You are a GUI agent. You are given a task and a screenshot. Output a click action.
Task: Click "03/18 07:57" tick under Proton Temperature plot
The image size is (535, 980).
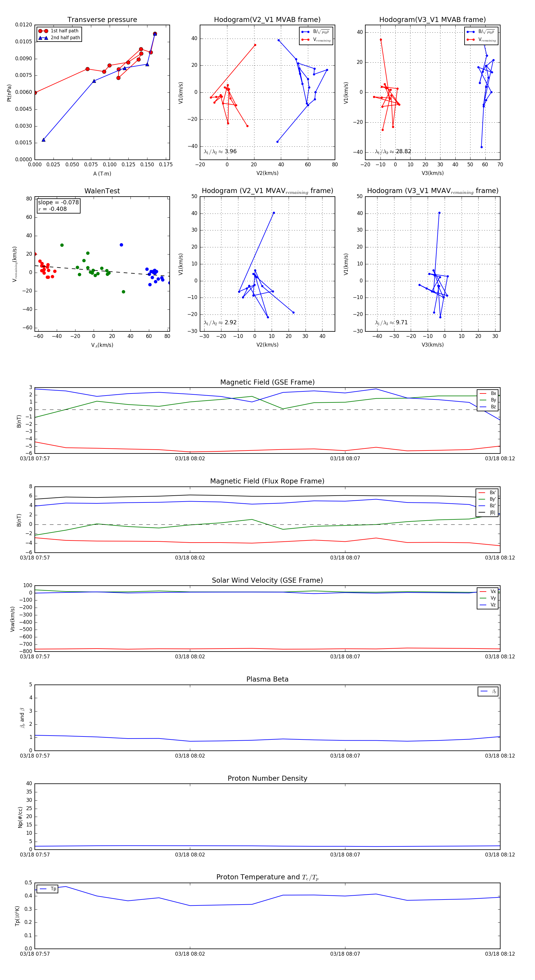[x=35, y=954]
